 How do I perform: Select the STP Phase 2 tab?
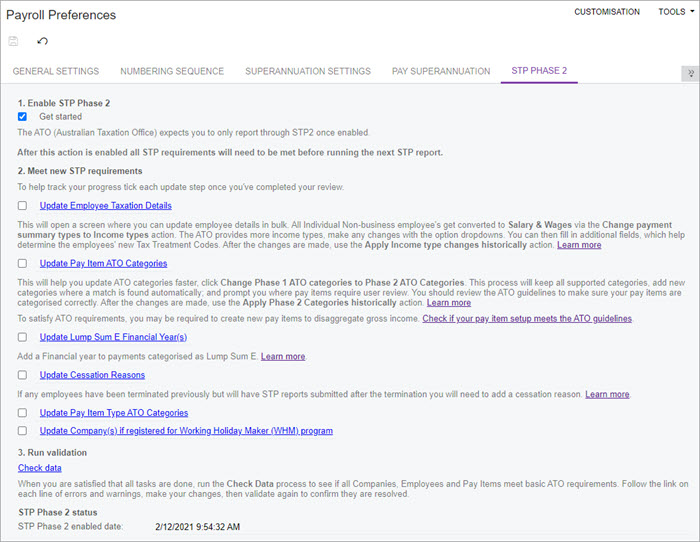coord(539,71)
